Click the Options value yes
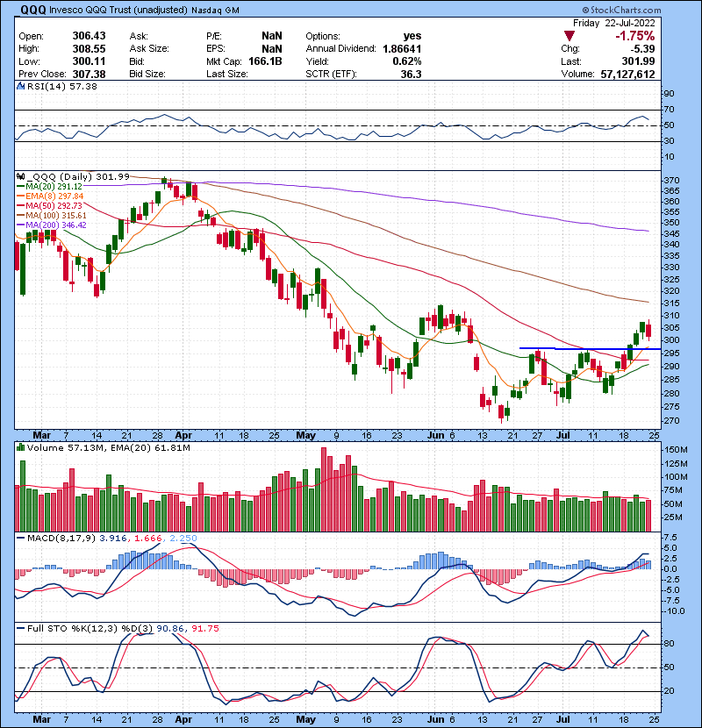 (x=412, y=36)
